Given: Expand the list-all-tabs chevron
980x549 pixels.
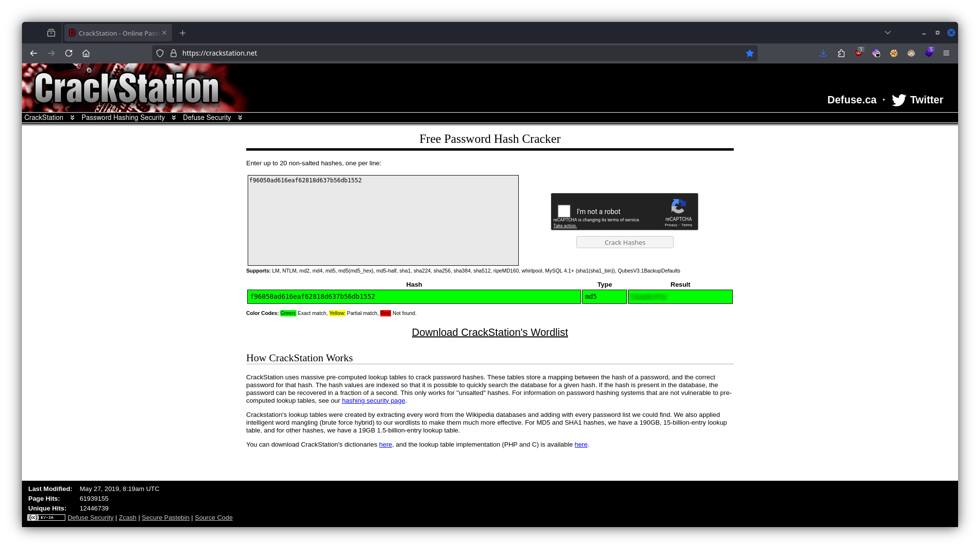Looking at the screenshot, I should click(888, 33).
